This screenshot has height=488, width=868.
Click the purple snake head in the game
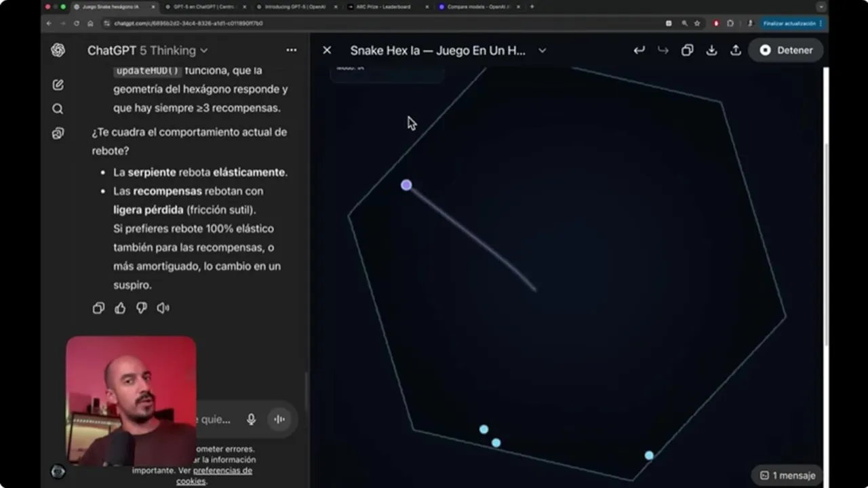(406, 185)
